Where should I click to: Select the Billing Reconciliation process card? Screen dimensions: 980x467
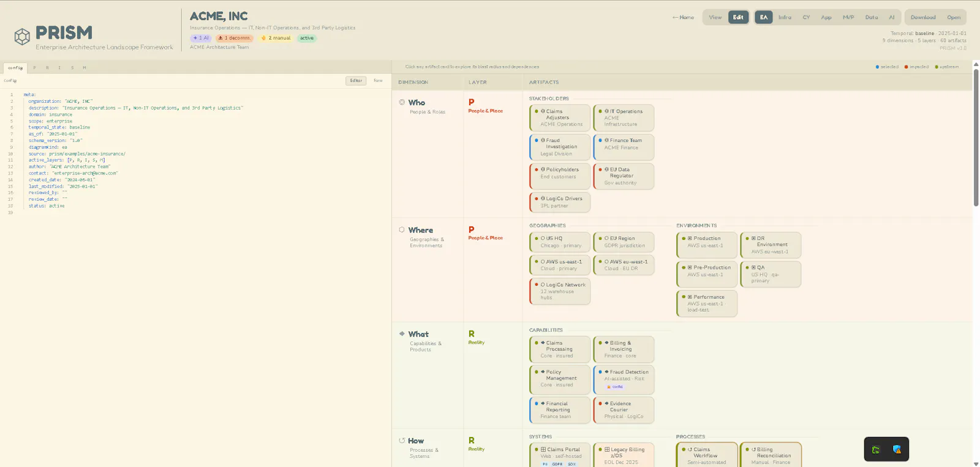coord(771,455)
